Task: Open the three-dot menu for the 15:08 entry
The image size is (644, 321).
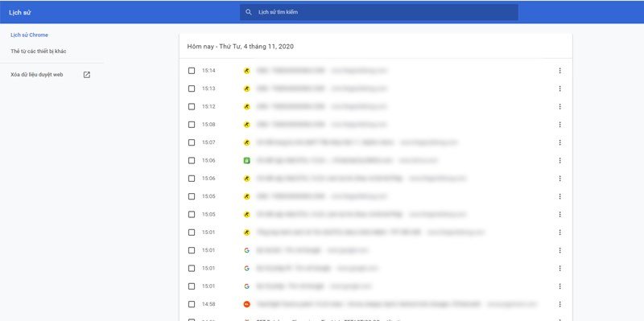Action: click(559, 125)
